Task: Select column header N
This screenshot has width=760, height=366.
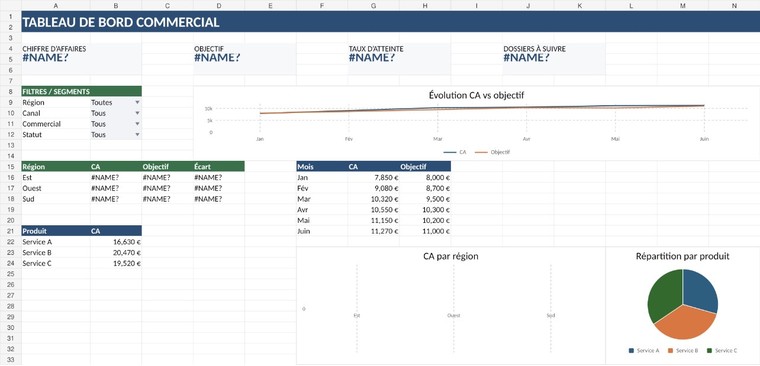Action: 734,5
